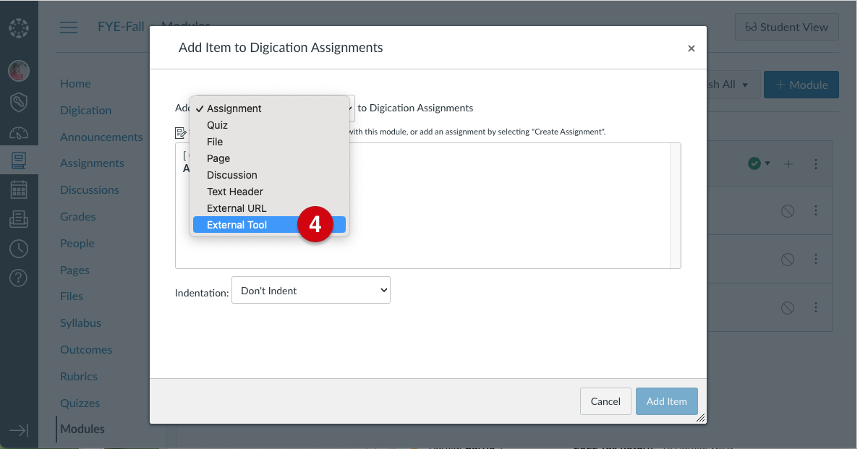The image size is (868, 470).
Task: Open the Admin shield icon
Action: pos(19,102)
